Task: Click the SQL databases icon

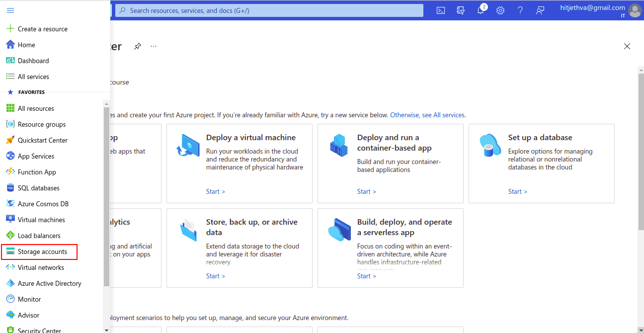Action: pyautogui.click(x=10, y=188)
